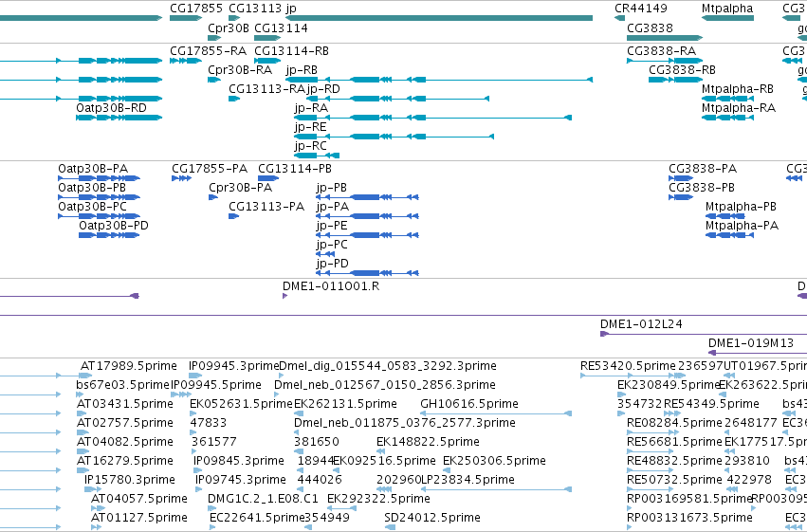Screen dimensions: 807x532
Task: Click the EK250306.5prime EST
Action: [448, 470]
